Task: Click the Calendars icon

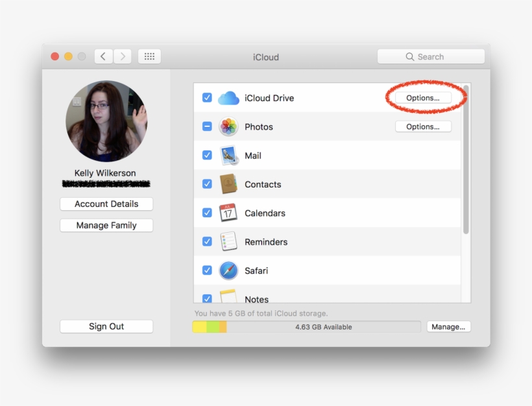Action: [x=228, y=213]
